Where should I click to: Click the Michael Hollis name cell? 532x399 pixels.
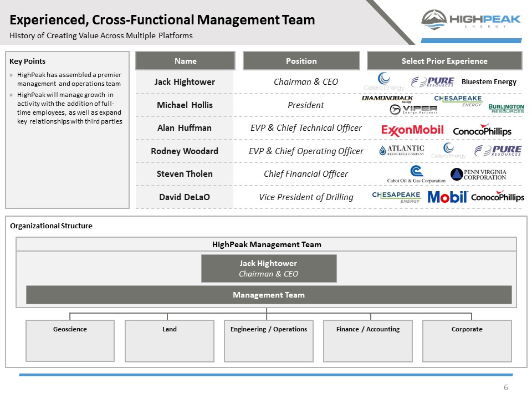pyautogui.click(x=185, y=105)
